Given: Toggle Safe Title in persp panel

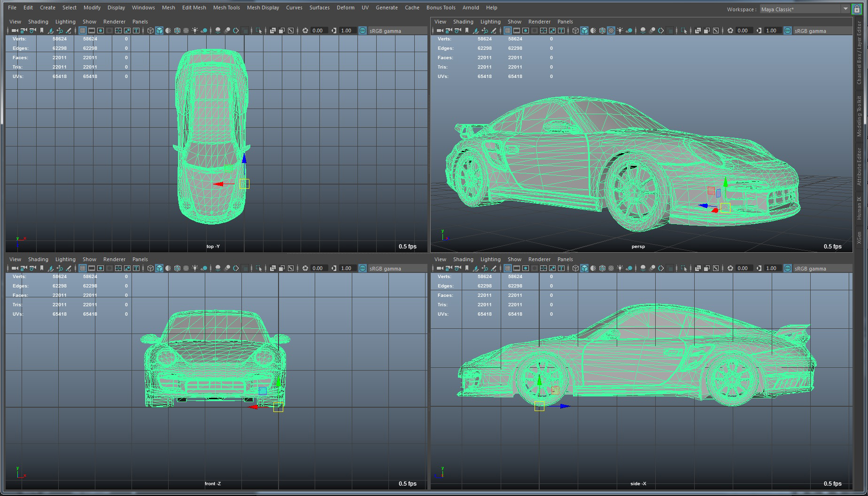Looking at the screenshot, I should tap(561, 31).
